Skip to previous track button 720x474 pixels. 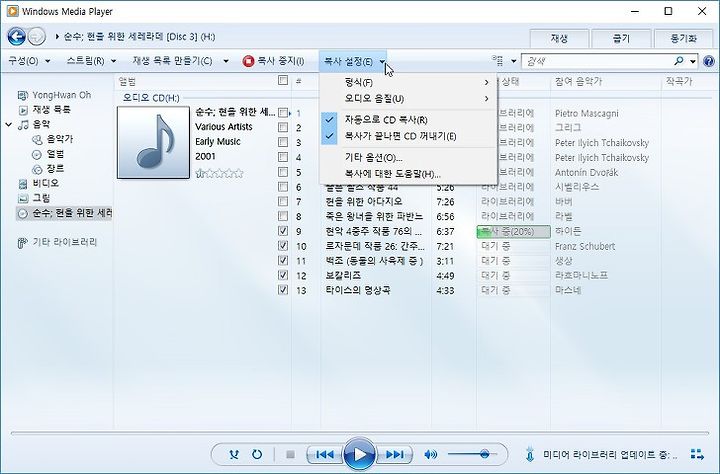tap(325, 455)
